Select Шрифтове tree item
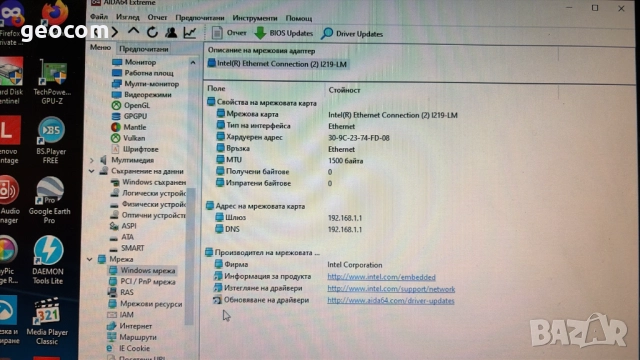Image resolution: width=640 pixels, height=360 pixels. coord(140,149)
